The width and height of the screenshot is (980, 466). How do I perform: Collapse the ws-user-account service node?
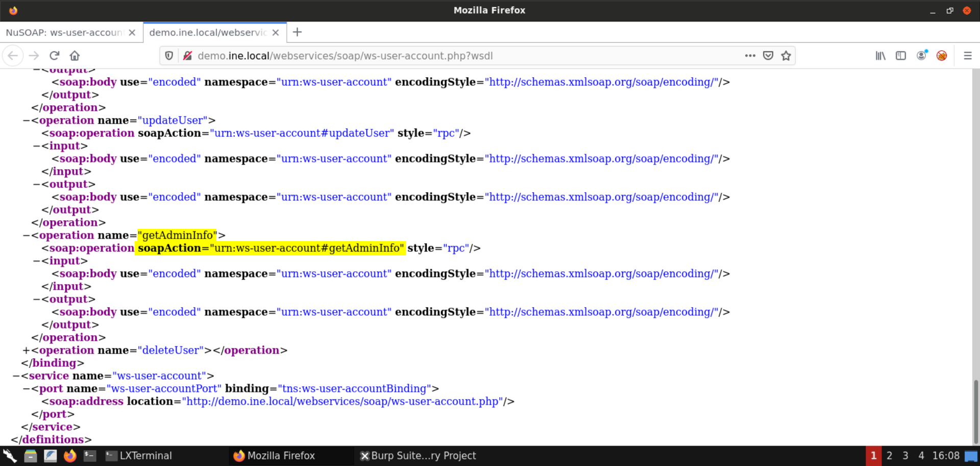16,376
